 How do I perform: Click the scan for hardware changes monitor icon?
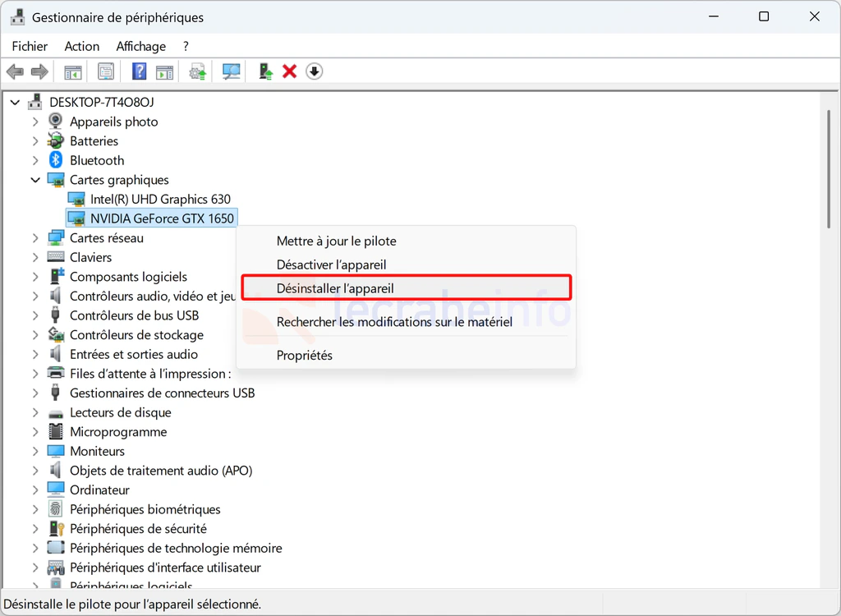[x=232, y=71]
